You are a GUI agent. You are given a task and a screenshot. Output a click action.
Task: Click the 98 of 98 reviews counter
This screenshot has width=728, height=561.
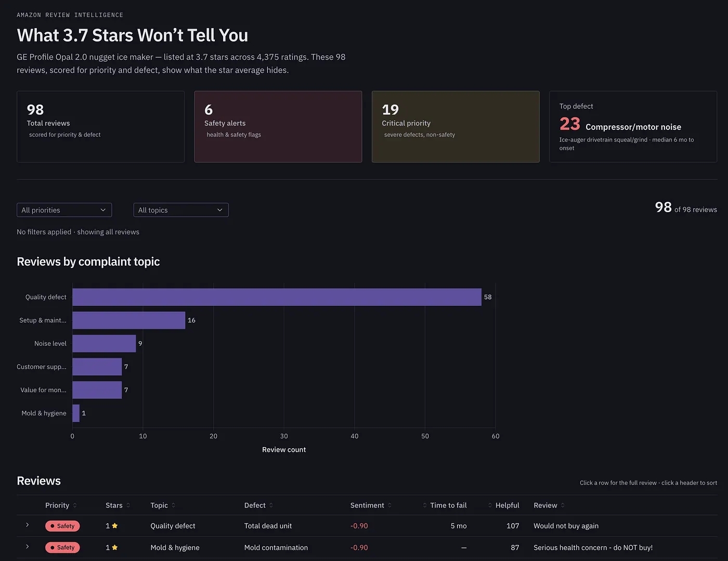(x=686, y=207)
